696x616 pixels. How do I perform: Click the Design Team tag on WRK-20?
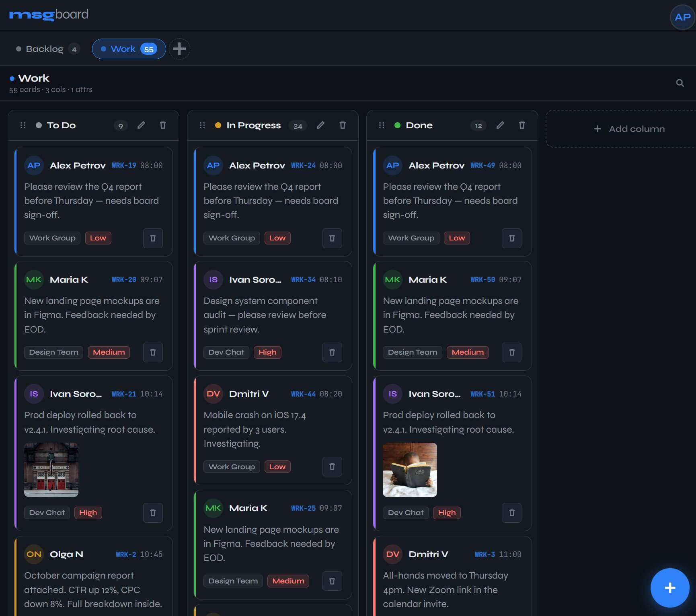(53, 352)
